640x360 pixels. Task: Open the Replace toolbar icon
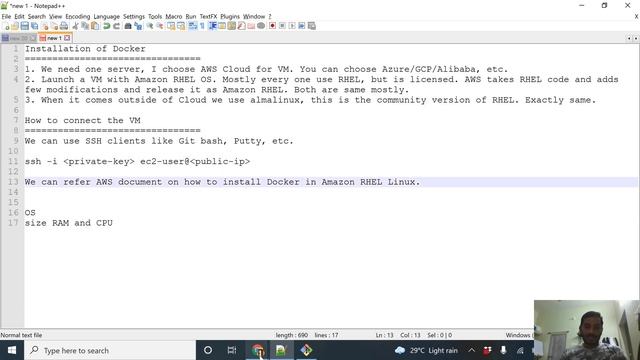[138, 26]
